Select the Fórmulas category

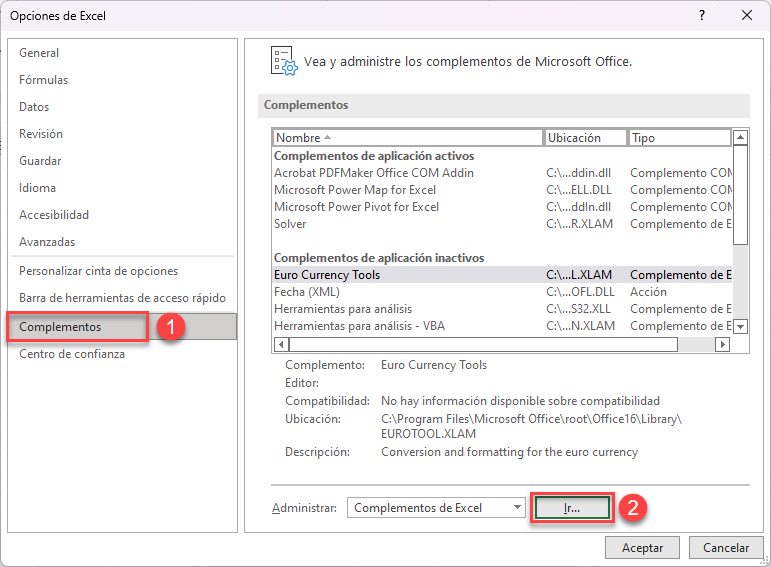[43, 80]
